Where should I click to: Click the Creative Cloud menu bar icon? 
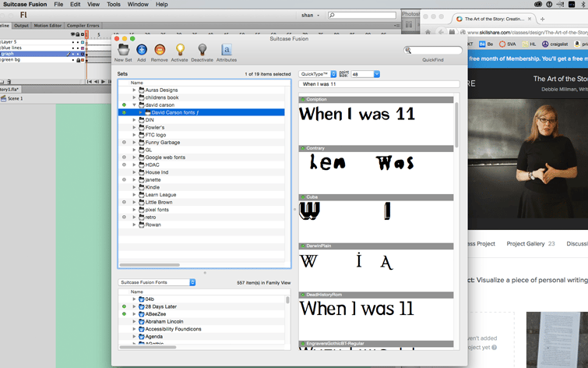(x=538, y=4)
